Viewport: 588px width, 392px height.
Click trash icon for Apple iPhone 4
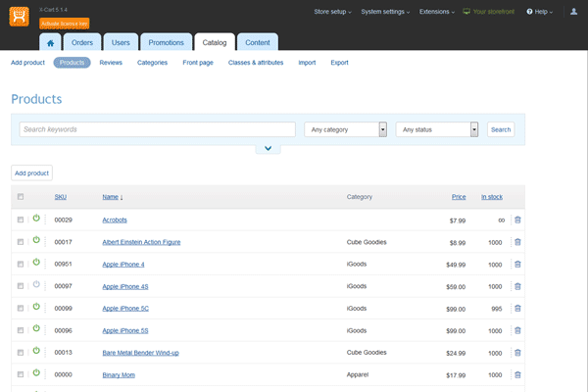pos(517,264)
